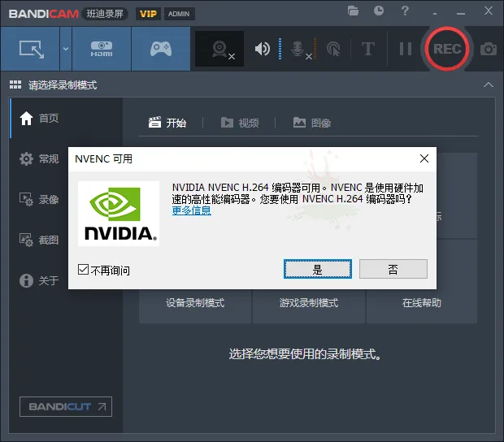
Task: Click the speaker sound icon
Action: click(x=262, y=49)
